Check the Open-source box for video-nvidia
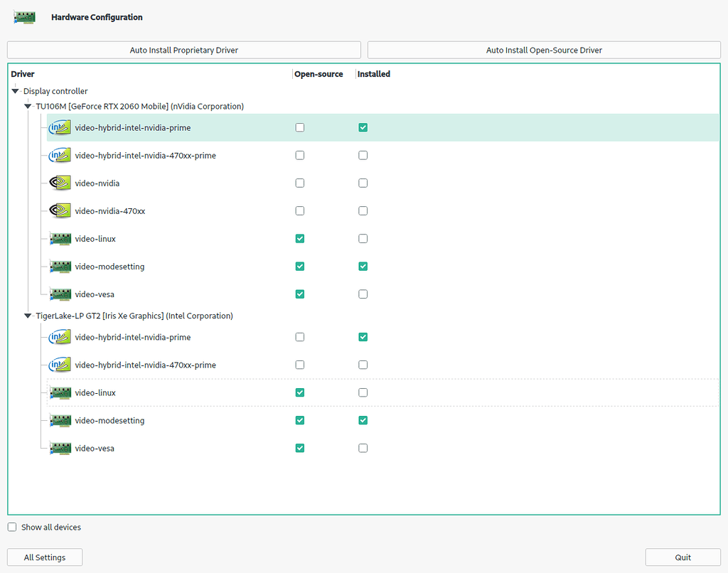 click(299, 183)
